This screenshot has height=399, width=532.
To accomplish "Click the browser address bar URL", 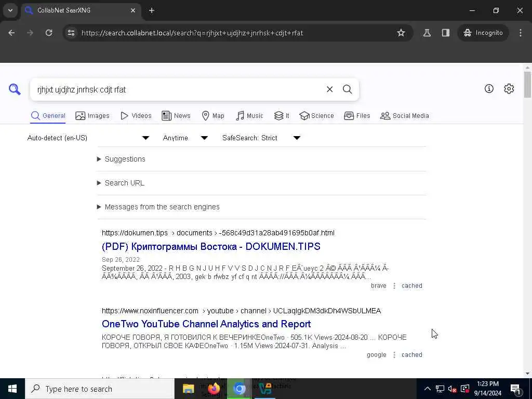I will pos(192,33).
